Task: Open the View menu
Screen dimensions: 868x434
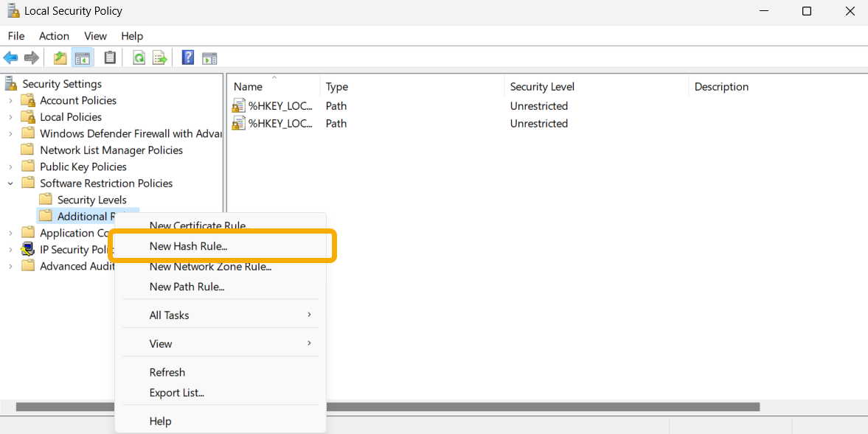Action: [x=95, y=35]
